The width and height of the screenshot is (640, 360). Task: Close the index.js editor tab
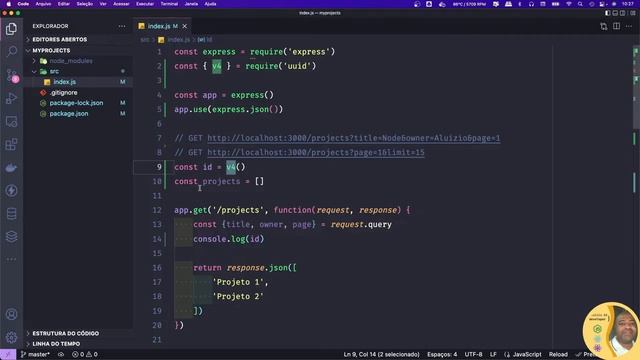click(x=184, y=26)
